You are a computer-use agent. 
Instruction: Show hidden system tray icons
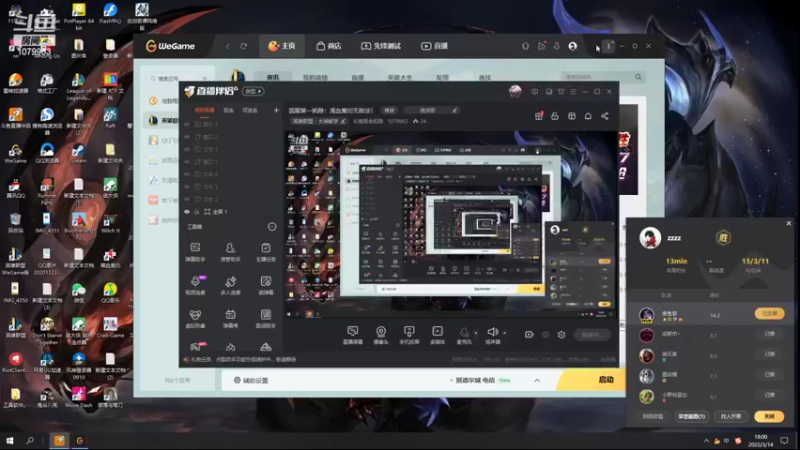coord(706,441)
